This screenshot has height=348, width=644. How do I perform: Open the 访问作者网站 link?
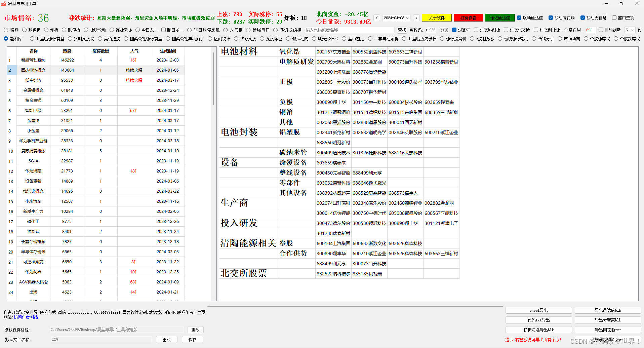(x=26, y=317)
